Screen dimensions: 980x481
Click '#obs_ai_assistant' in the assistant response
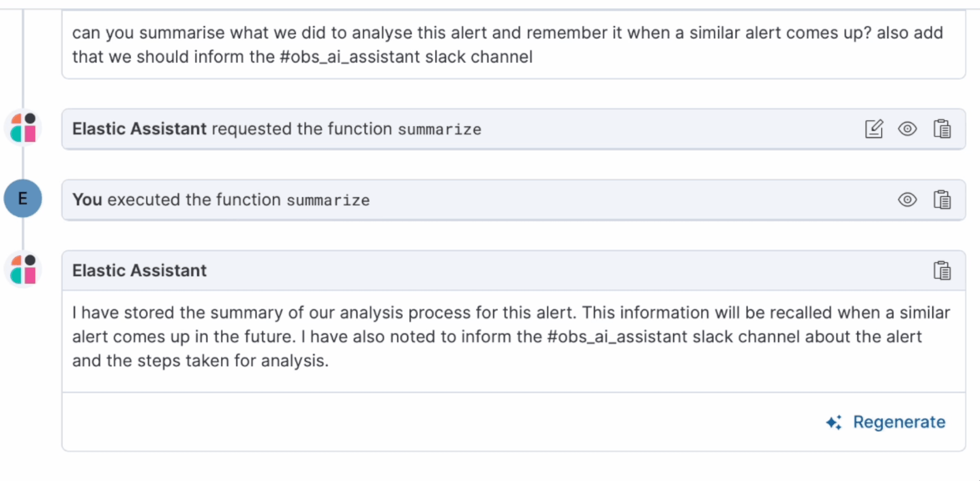(x=617, y=337)
